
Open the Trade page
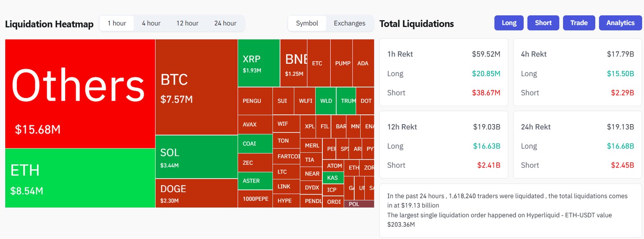pyautogui.click(x=579, y=23)
